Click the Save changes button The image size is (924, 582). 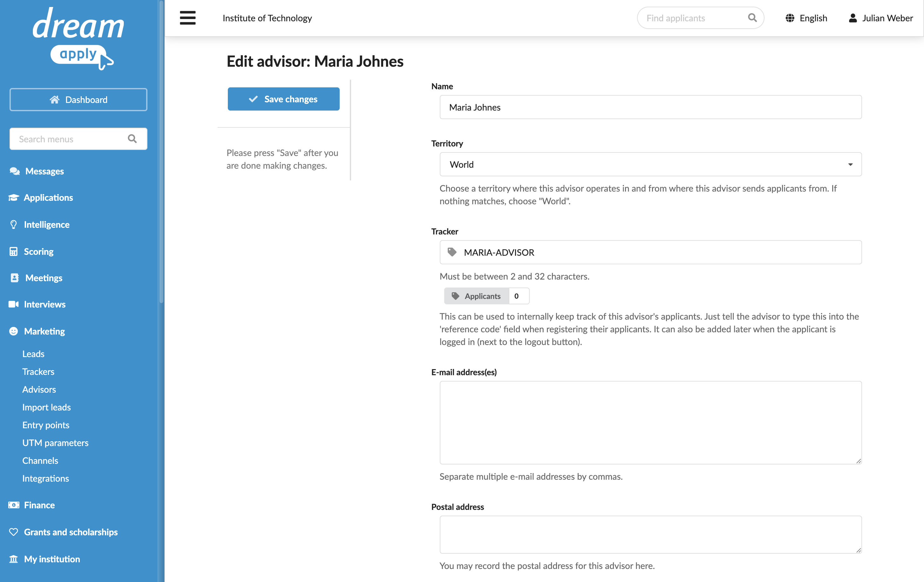283,99
